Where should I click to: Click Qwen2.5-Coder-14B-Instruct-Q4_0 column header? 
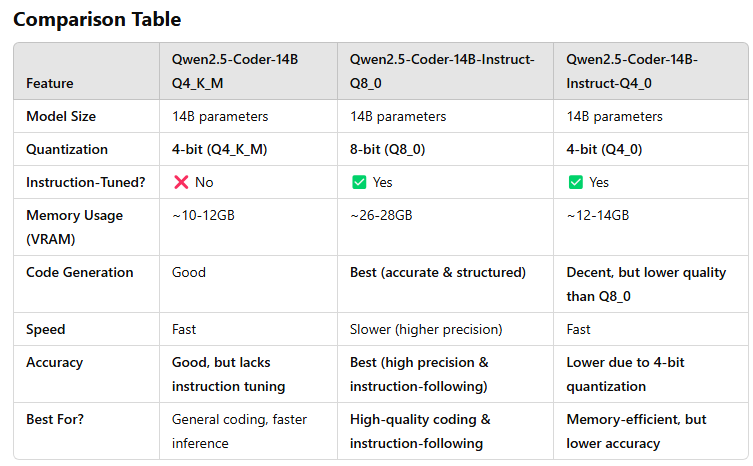(x=632, y=71)
